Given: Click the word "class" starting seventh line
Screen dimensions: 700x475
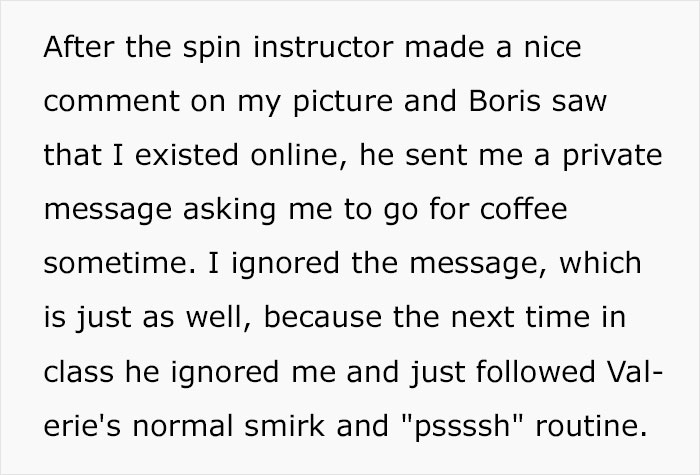Looking at the screenshot, I should click(79, 371).
